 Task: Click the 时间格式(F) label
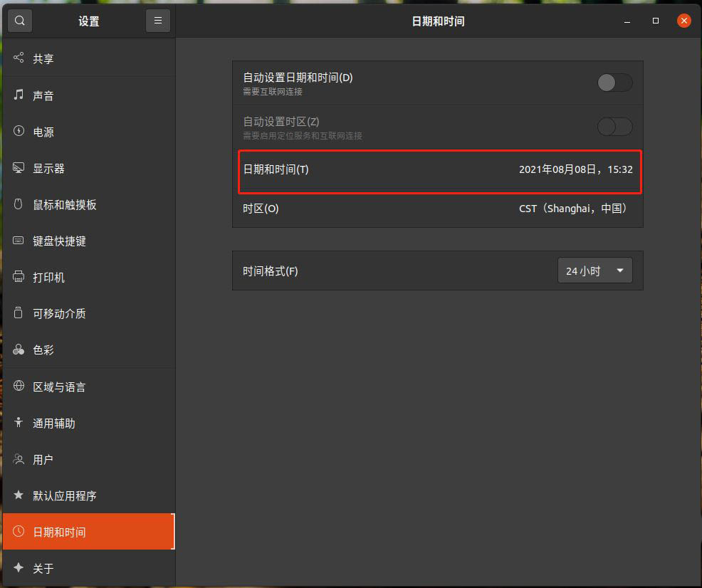tap(271, 271)
